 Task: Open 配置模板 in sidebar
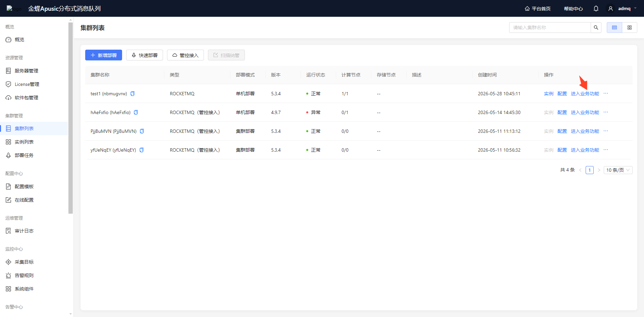24,187
